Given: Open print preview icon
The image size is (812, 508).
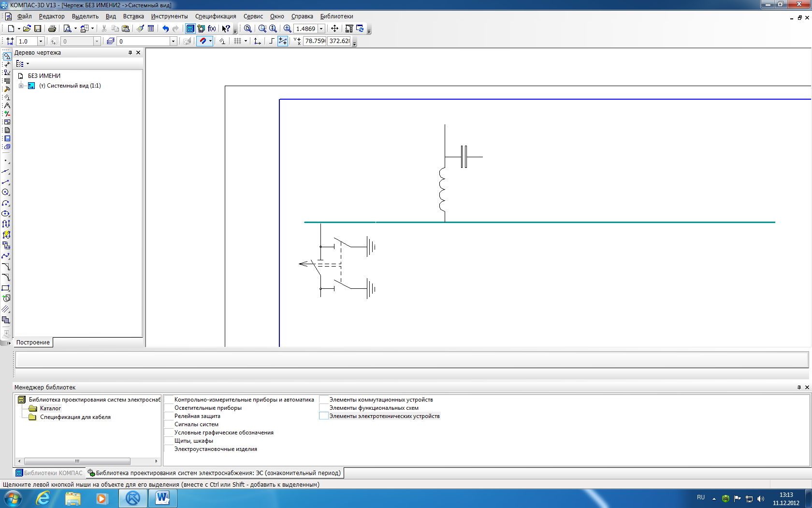Looking at the screenshot, I should (67, 29).
